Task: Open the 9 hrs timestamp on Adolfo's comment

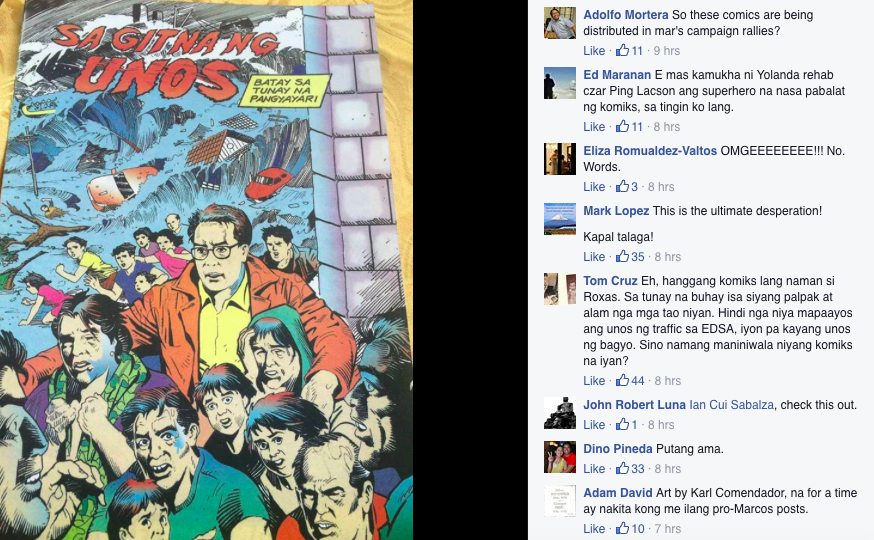Action: [667, 51]
